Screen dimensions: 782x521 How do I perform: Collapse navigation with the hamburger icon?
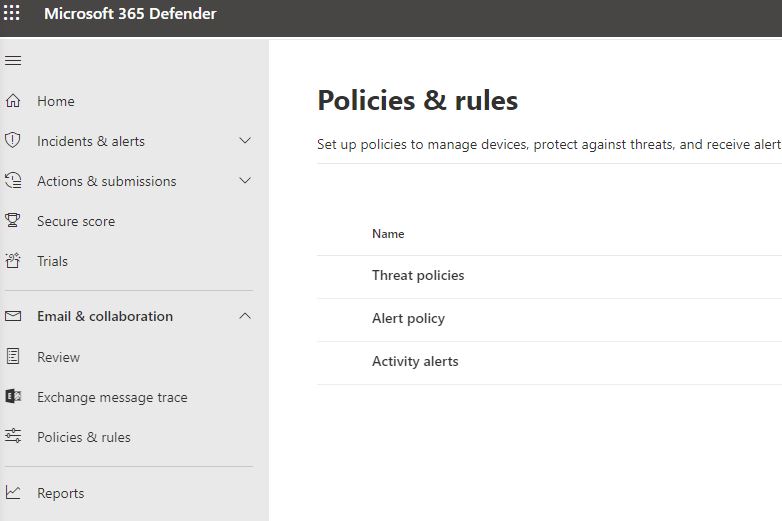tap(13, 61)
